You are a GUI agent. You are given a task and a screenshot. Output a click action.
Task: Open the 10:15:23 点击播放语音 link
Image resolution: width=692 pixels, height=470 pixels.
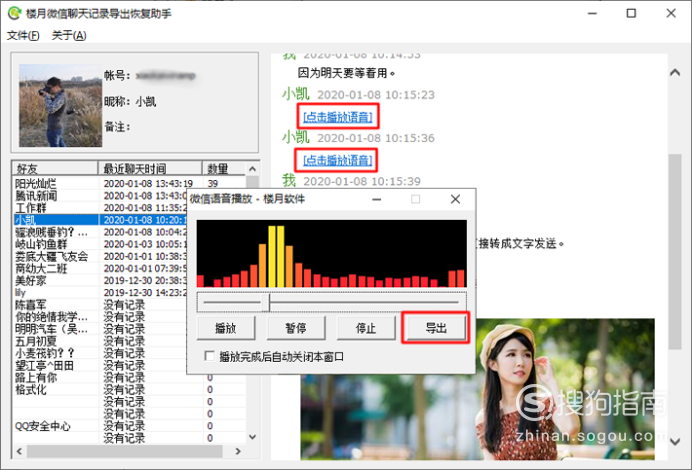click(x=338, y=117)
